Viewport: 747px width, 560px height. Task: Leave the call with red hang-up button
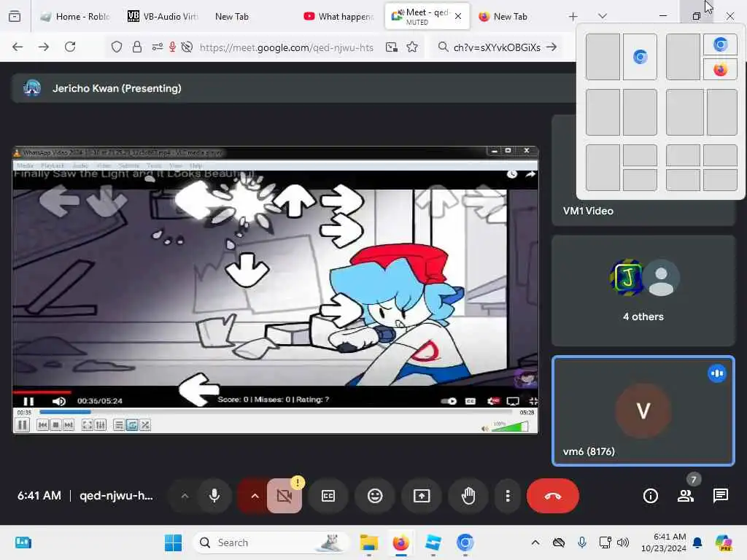tap(553, 496)
